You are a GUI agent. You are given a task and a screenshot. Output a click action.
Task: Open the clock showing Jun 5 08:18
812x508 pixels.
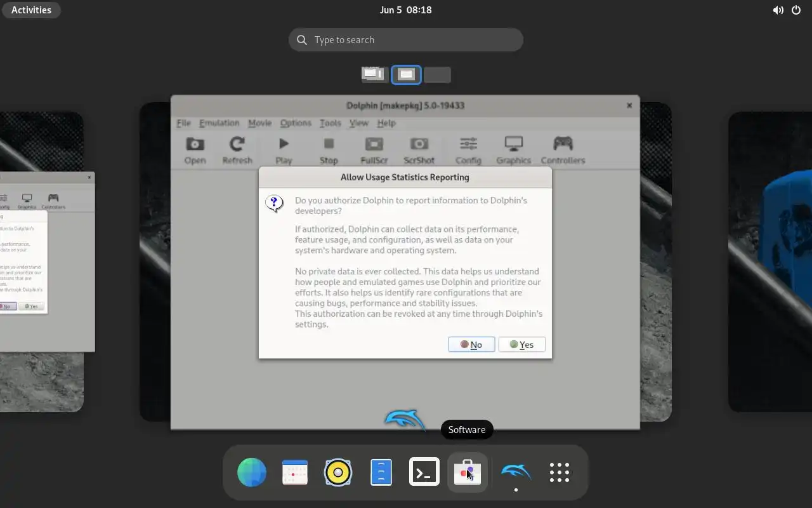point(405,10)
